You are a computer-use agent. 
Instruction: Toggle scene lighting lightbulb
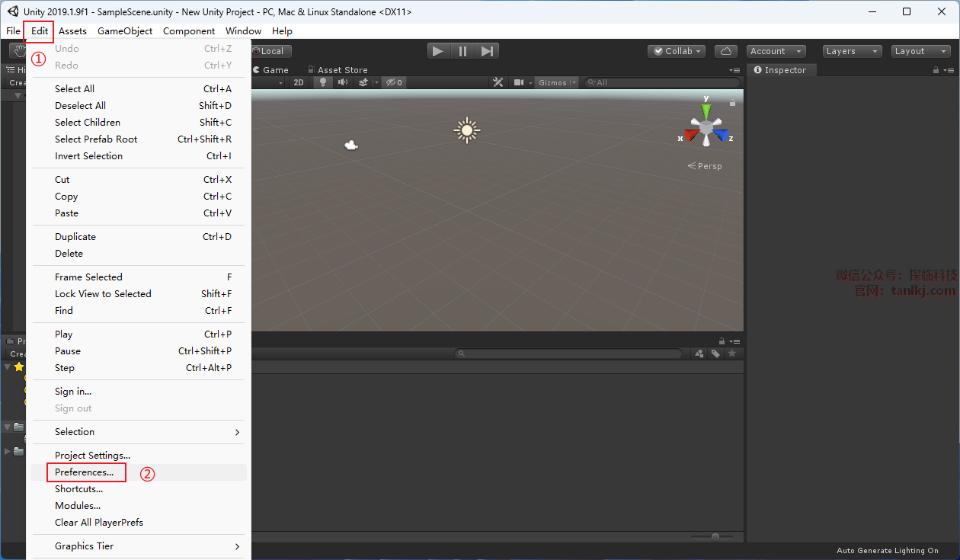(323, 82)
